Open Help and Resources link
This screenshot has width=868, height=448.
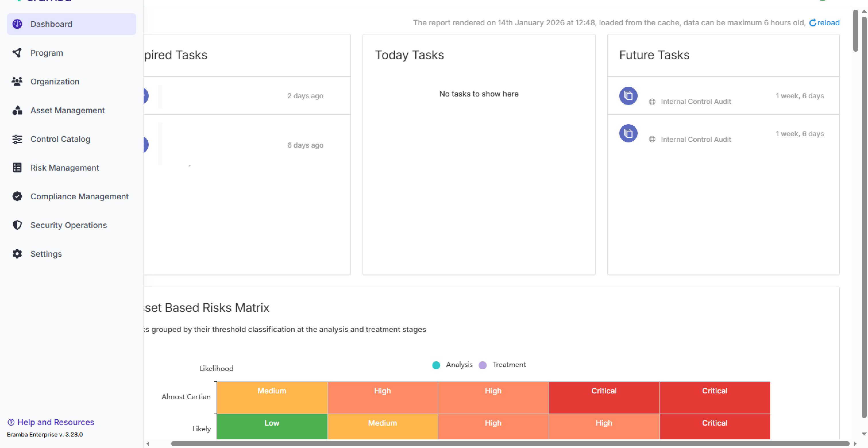[x=55, y=422]
